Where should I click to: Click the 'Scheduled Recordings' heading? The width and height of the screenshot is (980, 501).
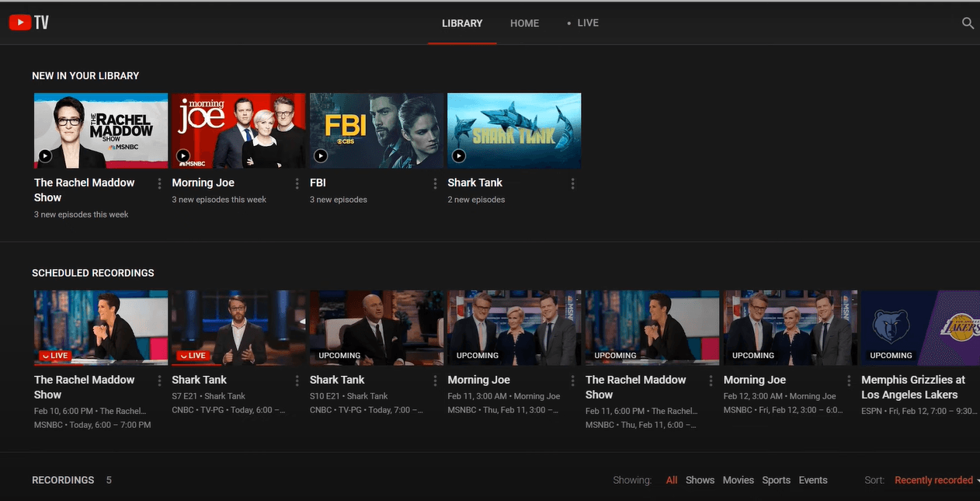[93, 273]
